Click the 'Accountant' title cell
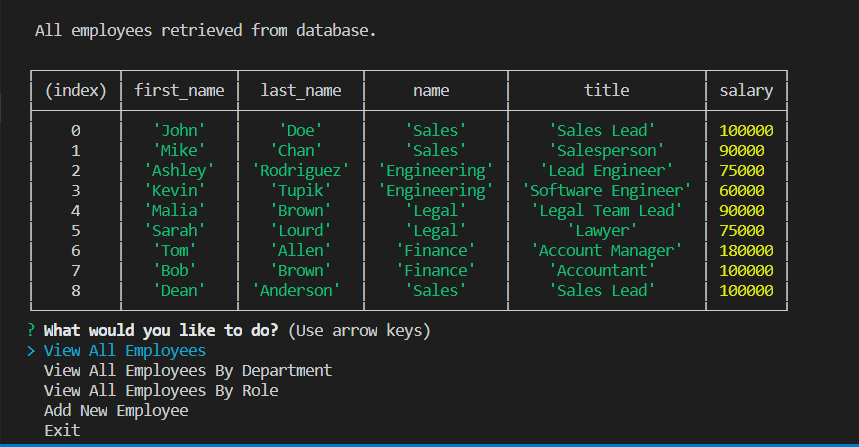This screenshot has width=859, height=447. 602,271
